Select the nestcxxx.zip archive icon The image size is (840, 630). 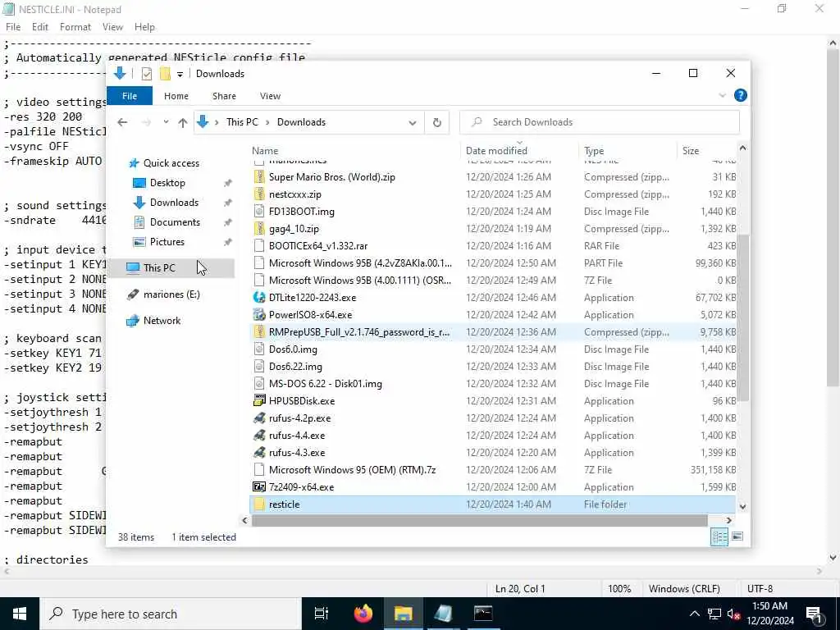(259, 194)
